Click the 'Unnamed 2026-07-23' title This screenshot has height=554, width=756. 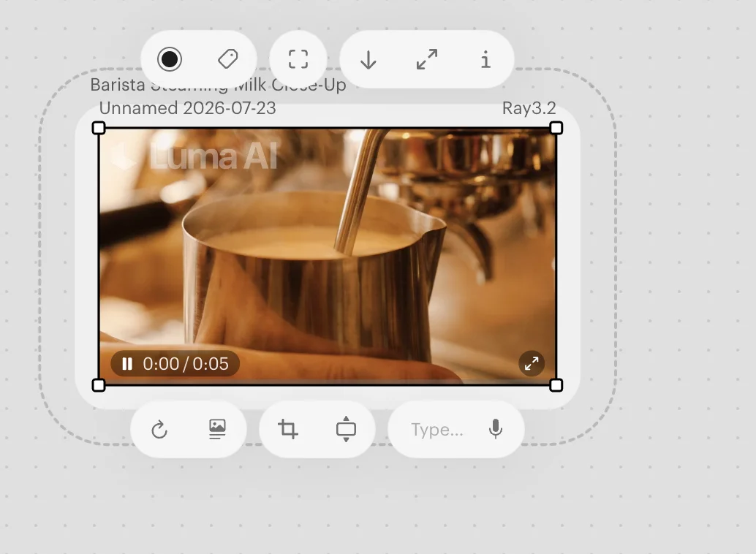tap(188, 108)
